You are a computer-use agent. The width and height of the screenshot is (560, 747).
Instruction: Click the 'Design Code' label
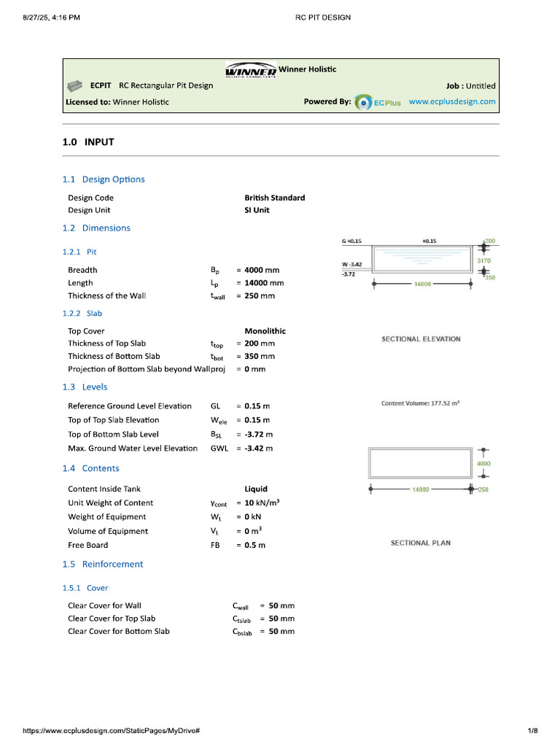tap(91, 198)
